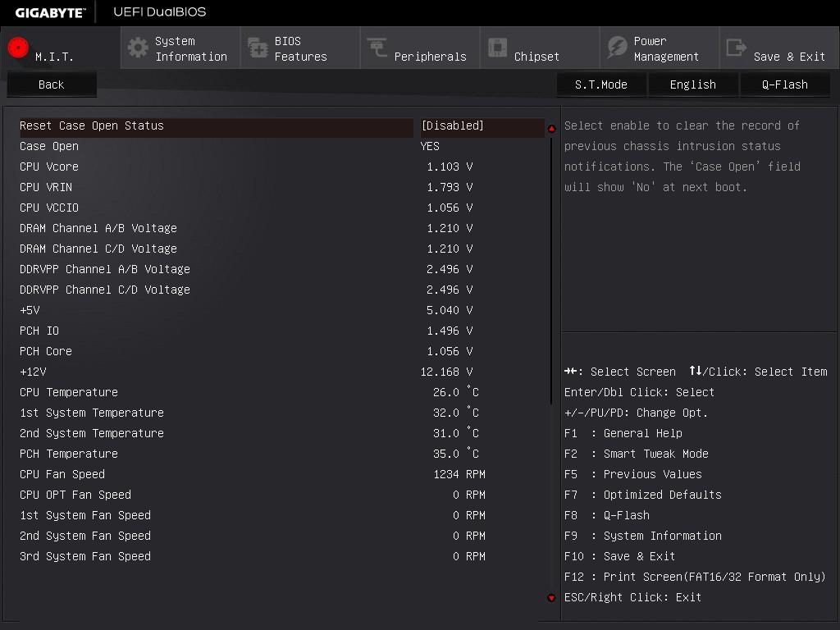The image size is (840, 630).
Task: Open the Peripherals tab
Action: point(419,48)
